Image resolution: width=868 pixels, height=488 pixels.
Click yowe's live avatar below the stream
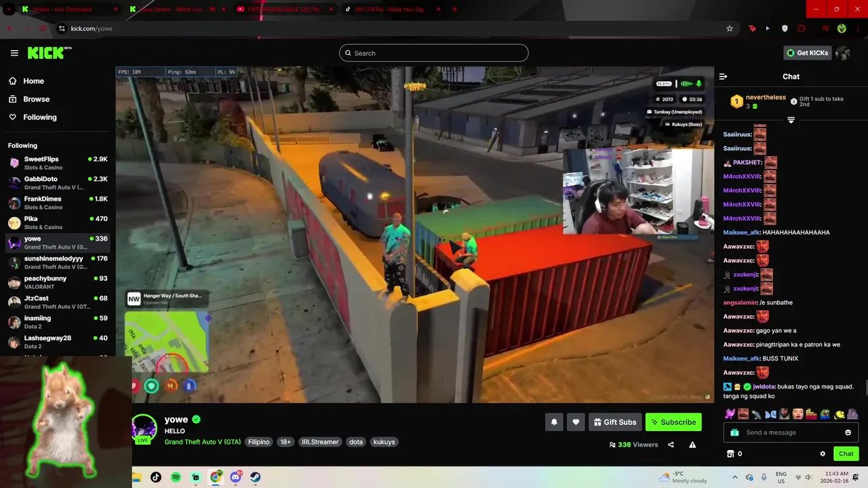coord(144,428)
